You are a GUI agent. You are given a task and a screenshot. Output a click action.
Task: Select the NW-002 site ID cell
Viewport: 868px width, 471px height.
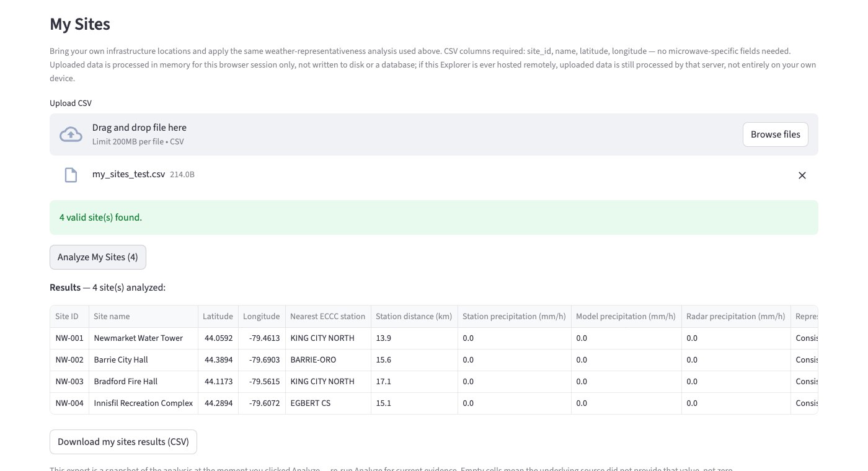point(69,360)
